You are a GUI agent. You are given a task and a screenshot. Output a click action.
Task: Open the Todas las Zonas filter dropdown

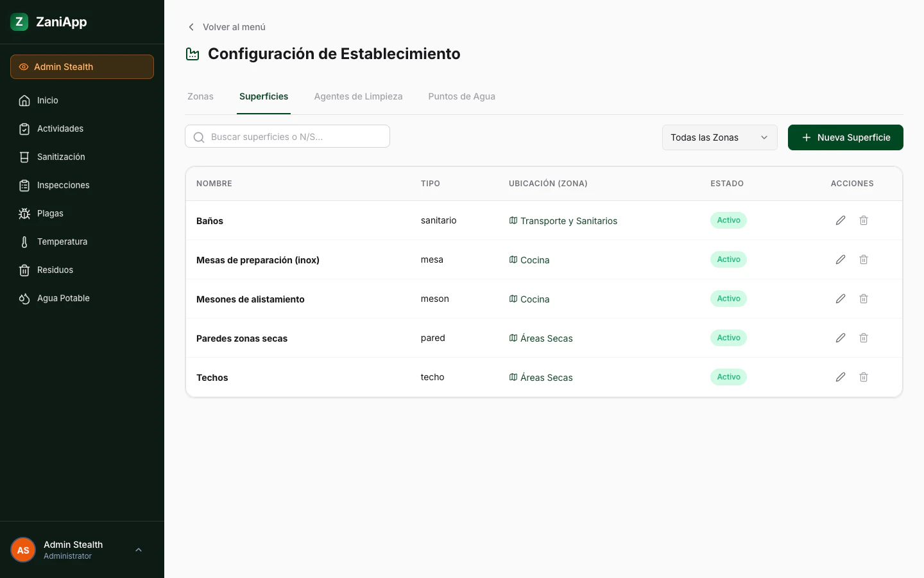tap(719, 137)
